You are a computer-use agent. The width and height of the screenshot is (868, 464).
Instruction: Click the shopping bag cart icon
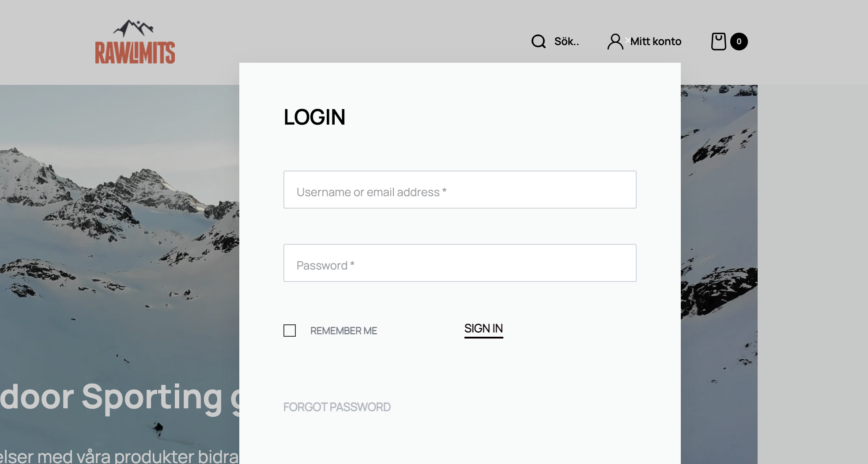pyautogui.click(x=718, y=42)
